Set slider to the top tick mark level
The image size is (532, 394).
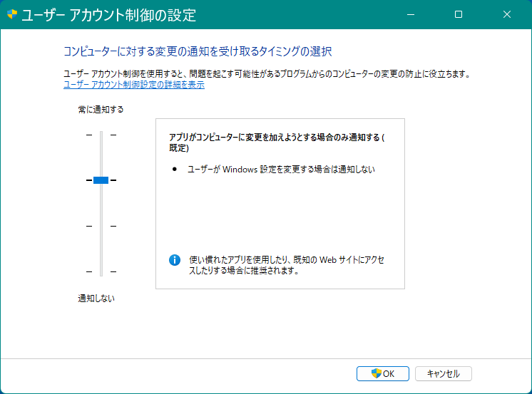click(101, 135)
